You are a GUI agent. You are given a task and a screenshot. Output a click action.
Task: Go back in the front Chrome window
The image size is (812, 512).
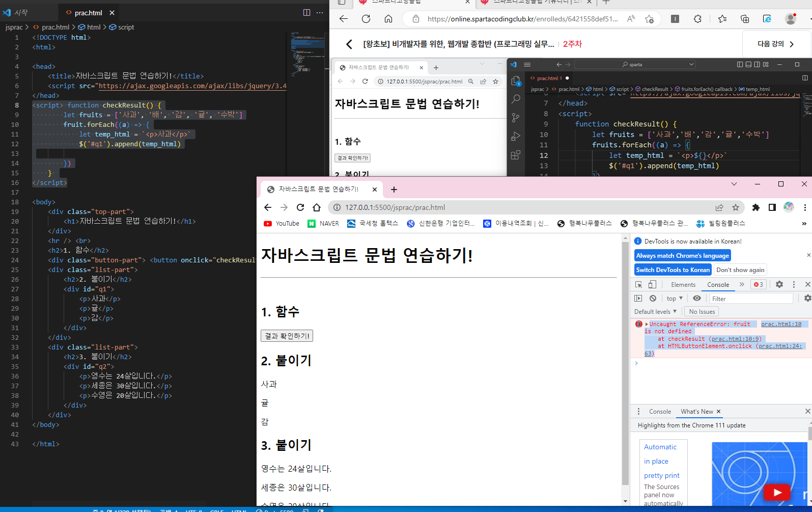tap(268, 207)
